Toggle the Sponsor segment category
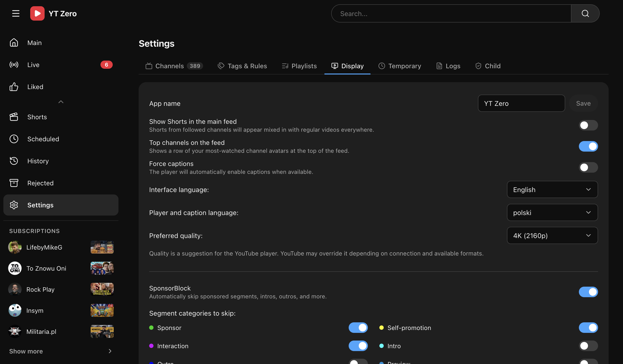The width and height of the screenshot is (623, 364). (358, 328)
